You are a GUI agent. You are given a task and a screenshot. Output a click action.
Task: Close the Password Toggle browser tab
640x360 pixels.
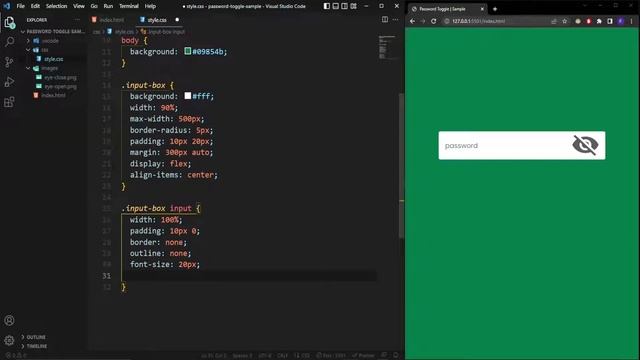[x=482, y=9]
